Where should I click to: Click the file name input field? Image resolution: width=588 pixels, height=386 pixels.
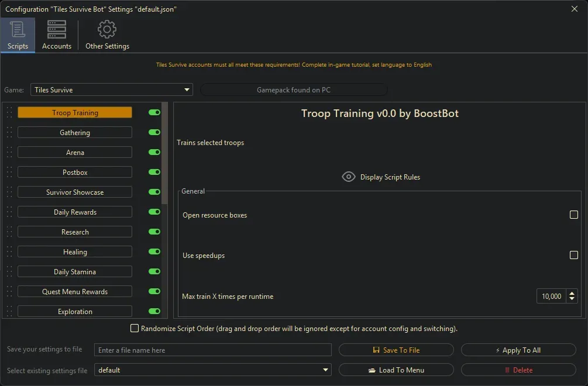pyautogui.click(x=213, y=350)
